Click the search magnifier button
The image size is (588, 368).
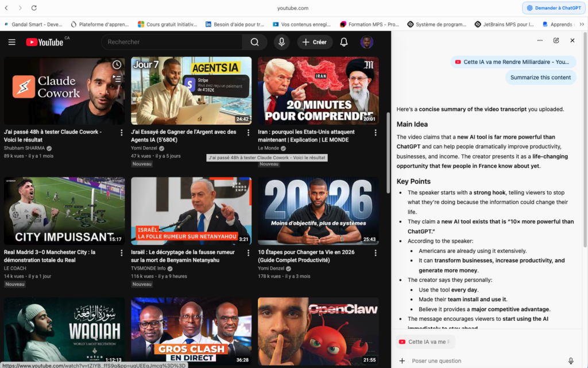coord(254,42)
